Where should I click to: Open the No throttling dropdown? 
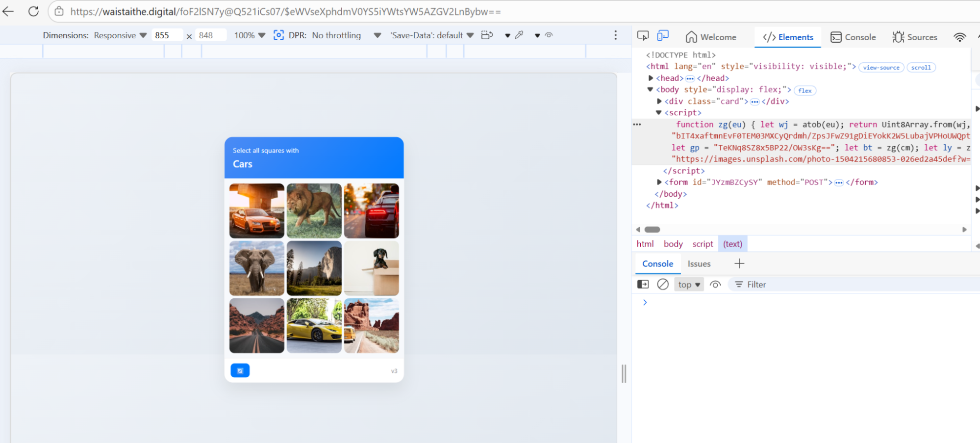(347, 35)
